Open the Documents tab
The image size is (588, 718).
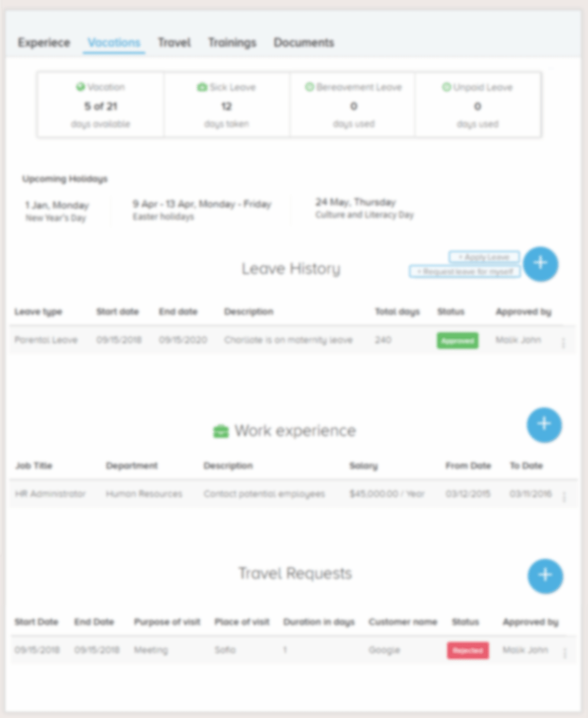[x=304, y=43]
